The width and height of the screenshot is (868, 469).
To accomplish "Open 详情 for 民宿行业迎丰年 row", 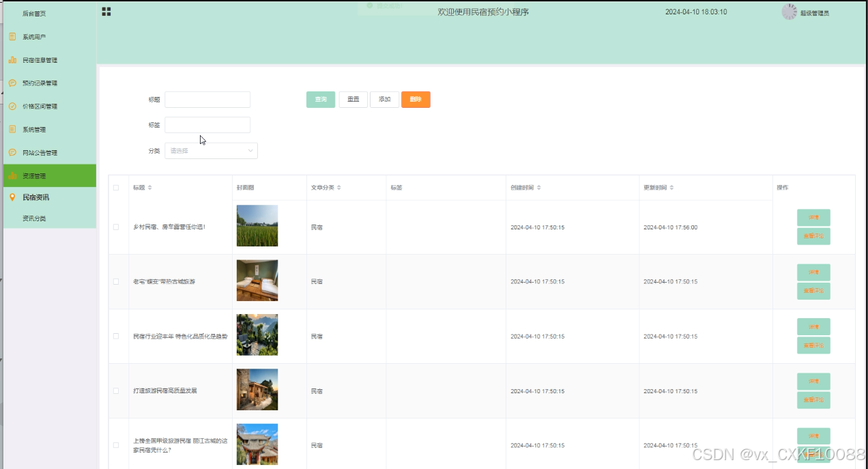I will [x=813, y=327].
